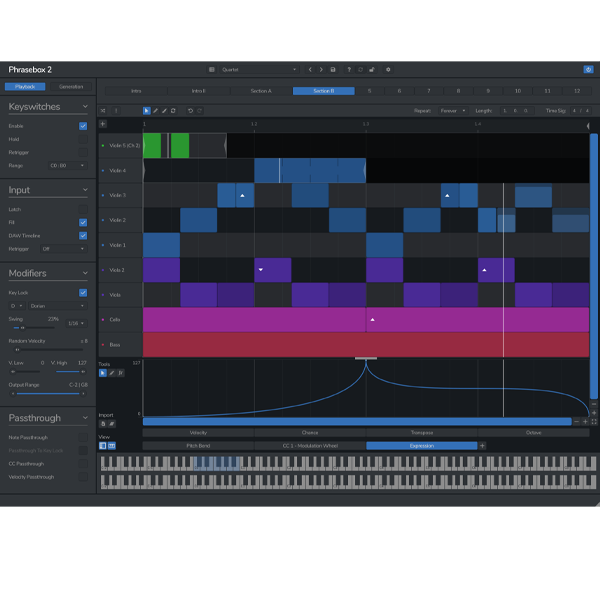Select pattern slot 5
The width and height of the screenshot is (600, 600).
[x=369, y=91]
